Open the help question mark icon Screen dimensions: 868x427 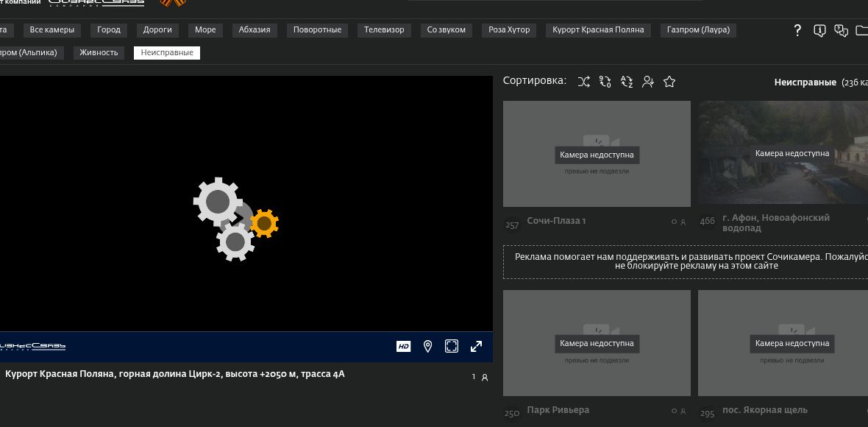pyautogui.click(x=797, y=30)
